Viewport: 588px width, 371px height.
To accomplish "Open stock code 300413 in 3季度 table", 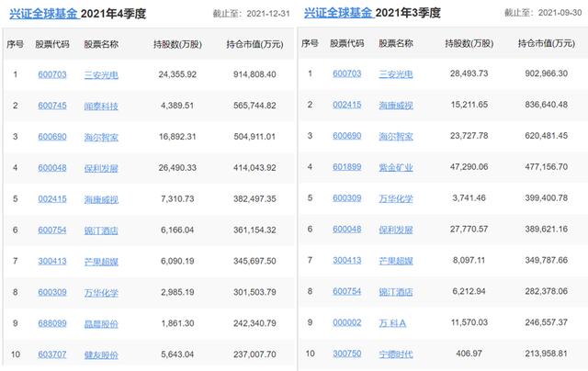I will pos(347,260).
